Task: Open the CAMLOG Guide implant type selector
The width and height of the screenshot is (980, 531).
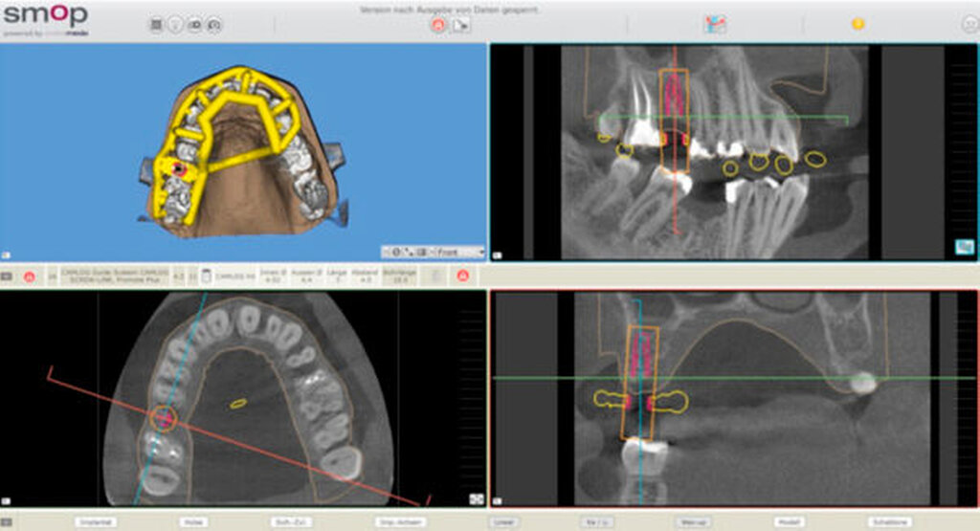Action: (114, 277)
